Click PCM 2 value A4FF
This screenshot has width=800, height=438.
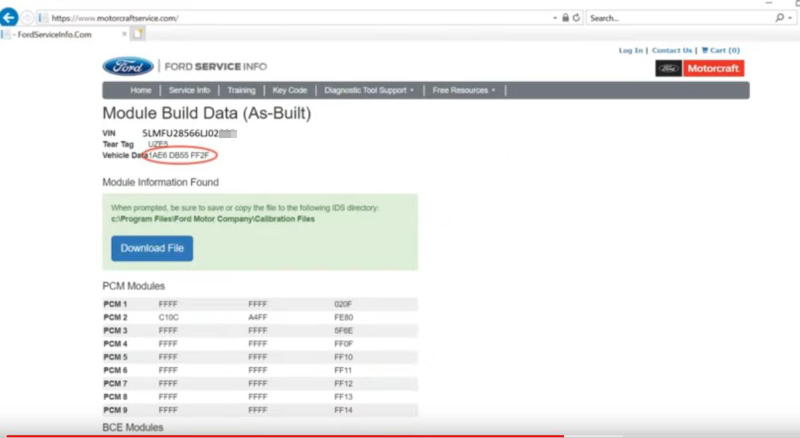coord(258,318)
